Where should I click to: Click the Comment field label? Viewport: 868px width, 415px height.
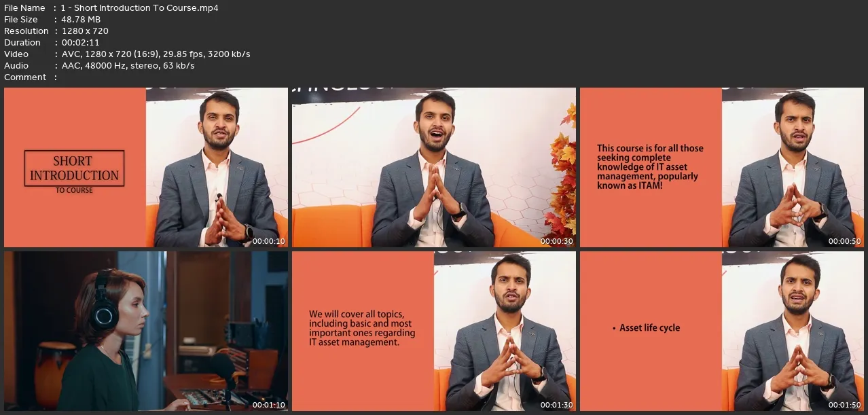click(25, 77)
